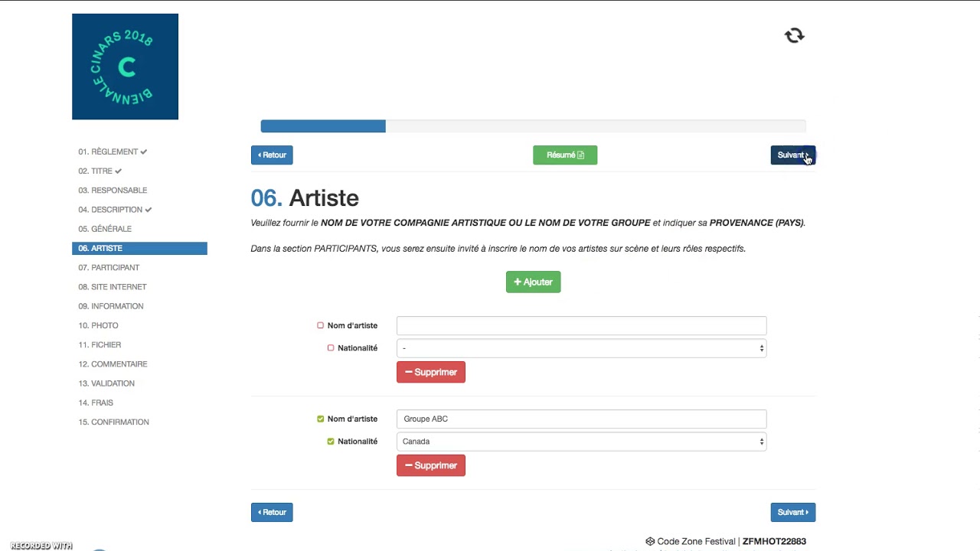The height and width of the screenshot is (551, 980).
Task: Click the top Retour button
Action: tap(272, 155)
